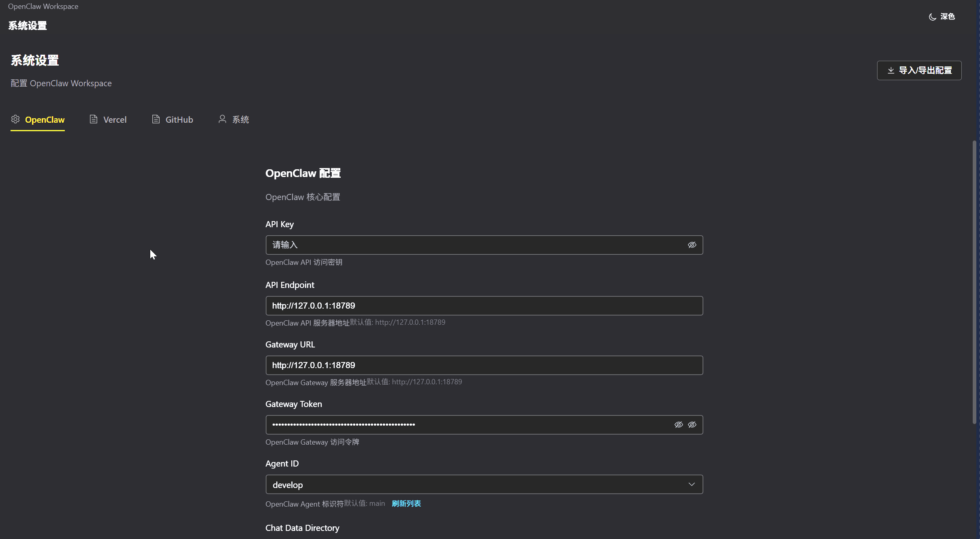Toggle the dark theme moon icon
This screenshot has height=539, width=980.
[932, 17]
